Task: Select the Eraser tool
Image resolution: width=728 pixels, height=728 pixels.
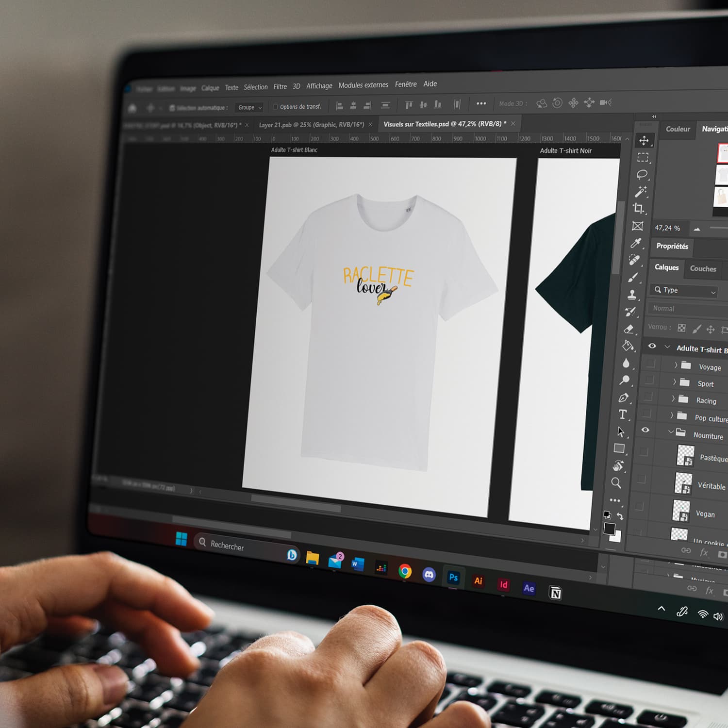Action: coord(629,329)
